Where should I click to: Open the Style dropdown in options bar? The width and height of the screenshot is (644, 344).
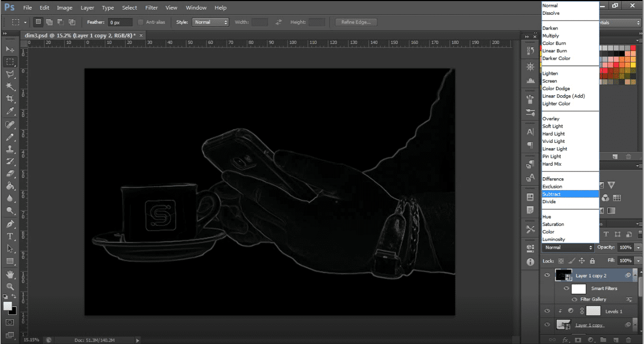pyautogui.click(x=210, y=22)
